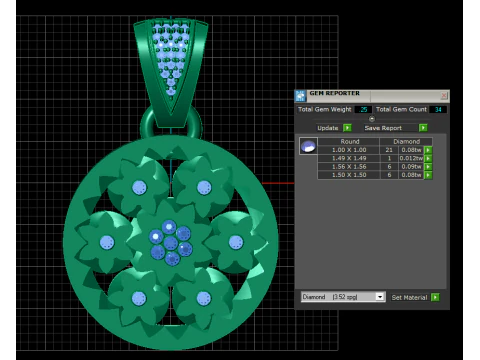Click the Diamond column header
This screenshot has width=480, height=360.
pyautogui.click(x=406, y=141)
